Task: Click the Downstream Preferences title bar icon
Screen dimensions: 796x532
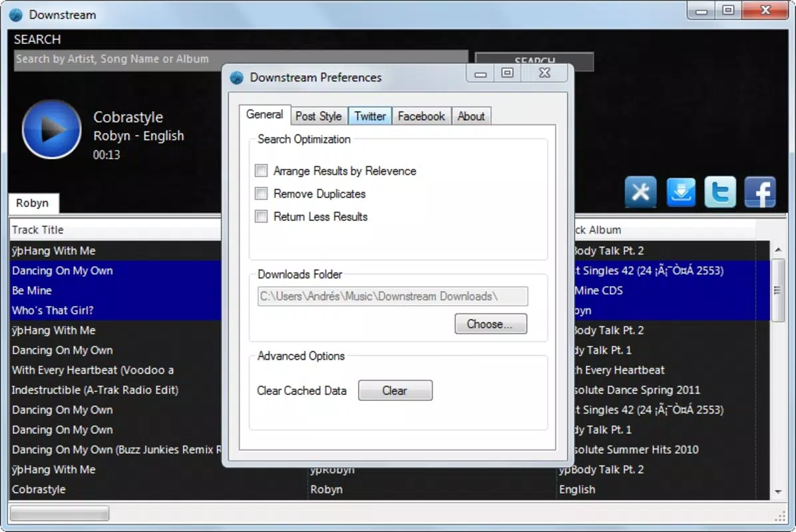Action: tap(236, 78)
